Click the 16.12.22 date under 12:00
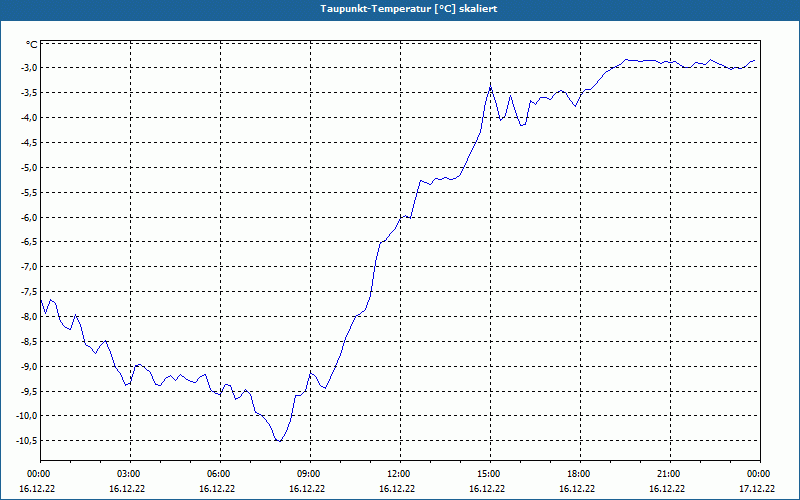800x500 pixels. 397,489
